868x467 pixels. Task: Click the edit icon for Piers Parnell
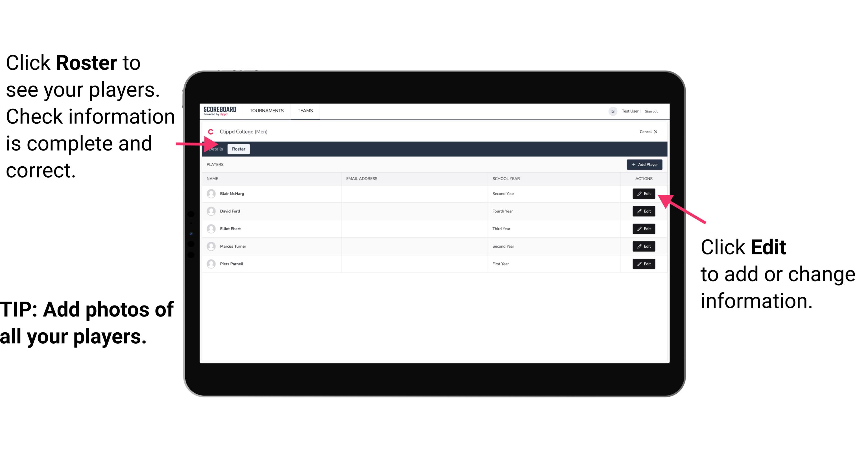coord(644,263)
